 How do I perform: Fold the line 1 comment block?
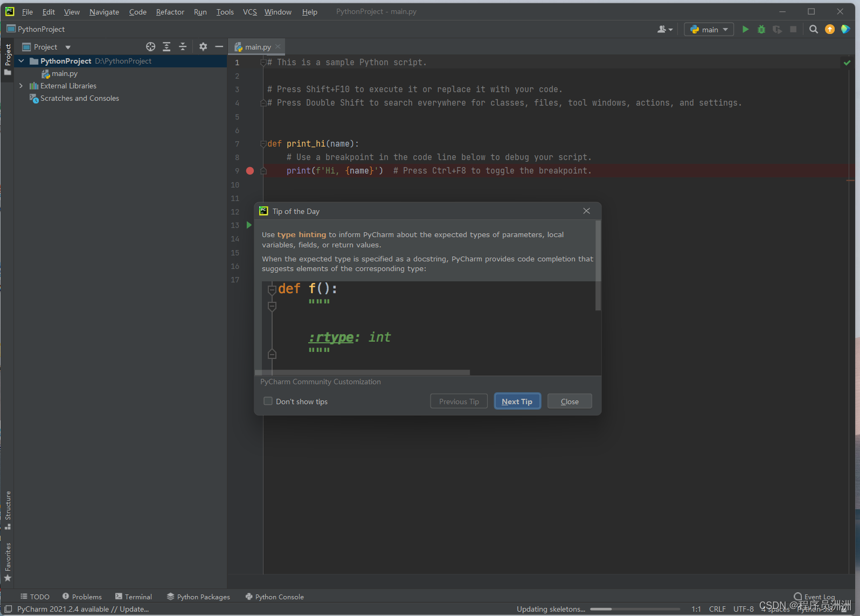pos(263,63)
